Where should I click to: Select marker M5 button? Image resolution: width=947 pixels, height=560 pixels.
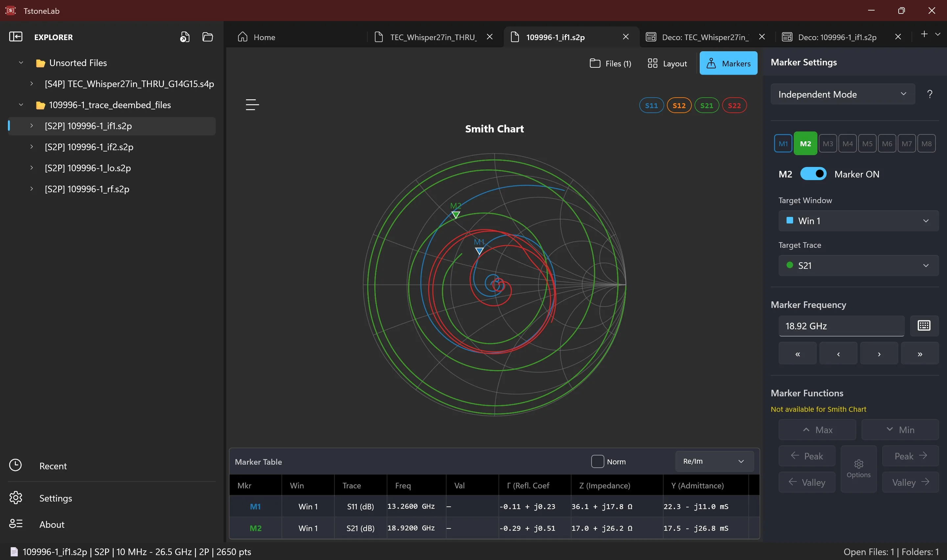click(867, 143)
